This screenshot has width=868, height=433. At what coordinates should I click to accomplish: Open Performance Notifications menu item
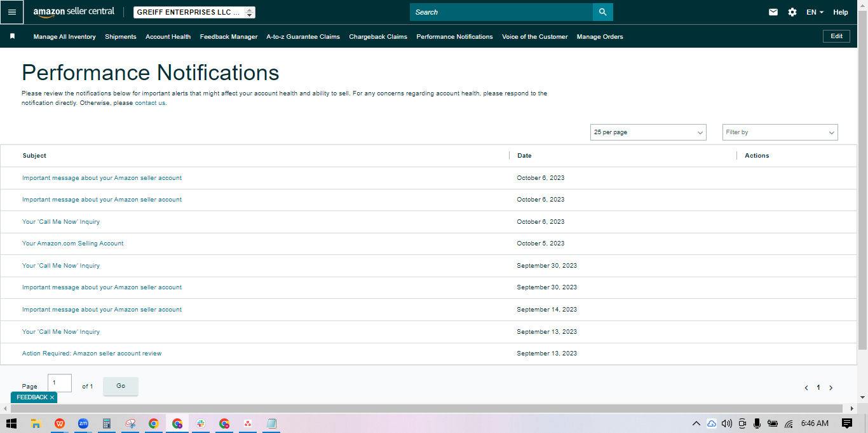pyautogui.click(x=454, y=37)
